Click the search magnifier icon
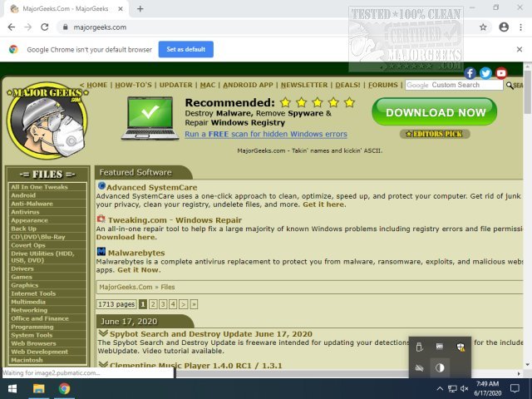Screen dimensions: 532x399 coord(510,85)
